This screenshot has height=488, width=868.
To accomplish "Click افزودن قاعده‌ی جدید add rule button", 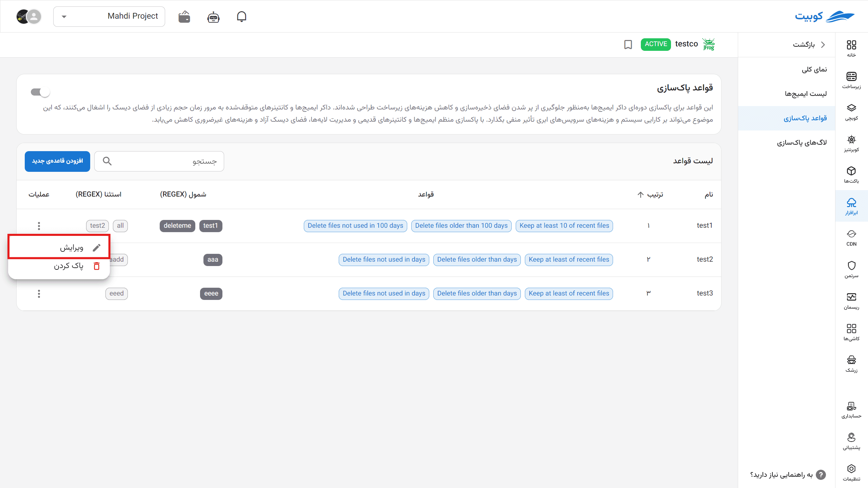I will click(57, 161).
